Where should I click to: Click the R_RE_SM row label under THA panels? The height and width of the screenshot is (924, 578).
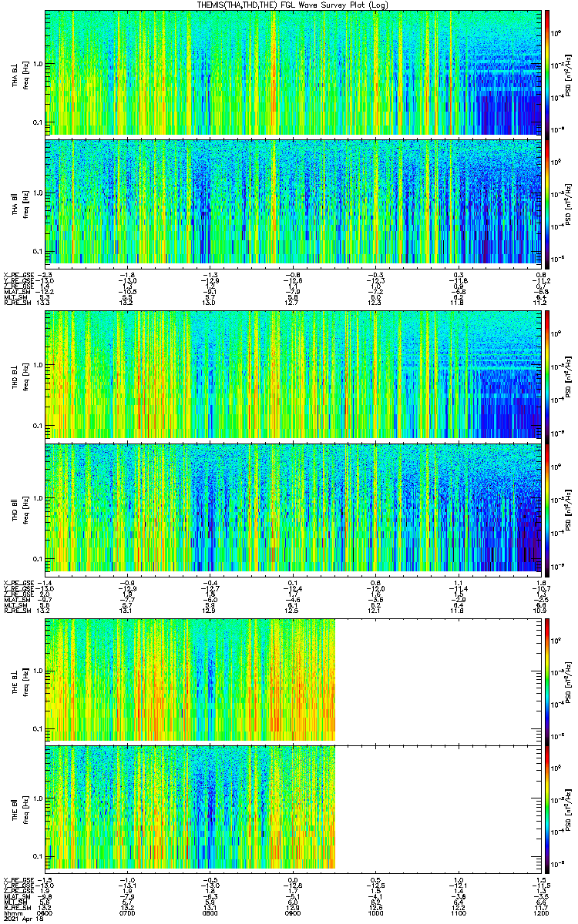point(16,303)
